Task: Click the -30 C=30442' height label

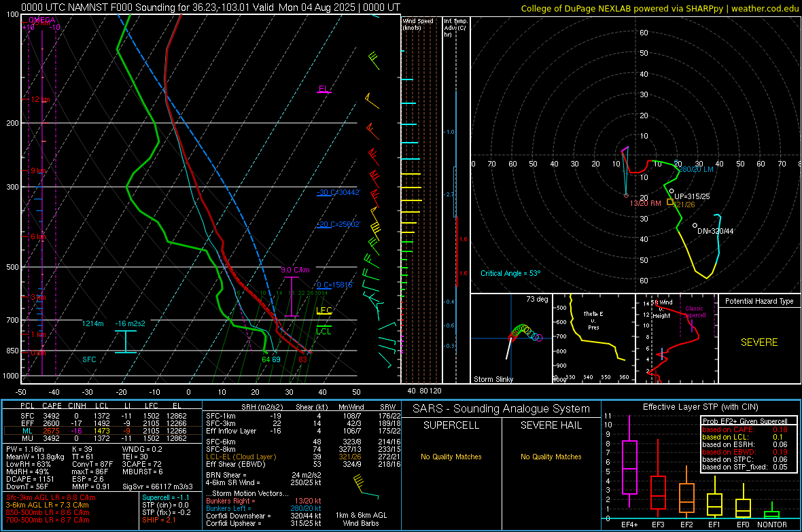Action: [x=338, y=192]
